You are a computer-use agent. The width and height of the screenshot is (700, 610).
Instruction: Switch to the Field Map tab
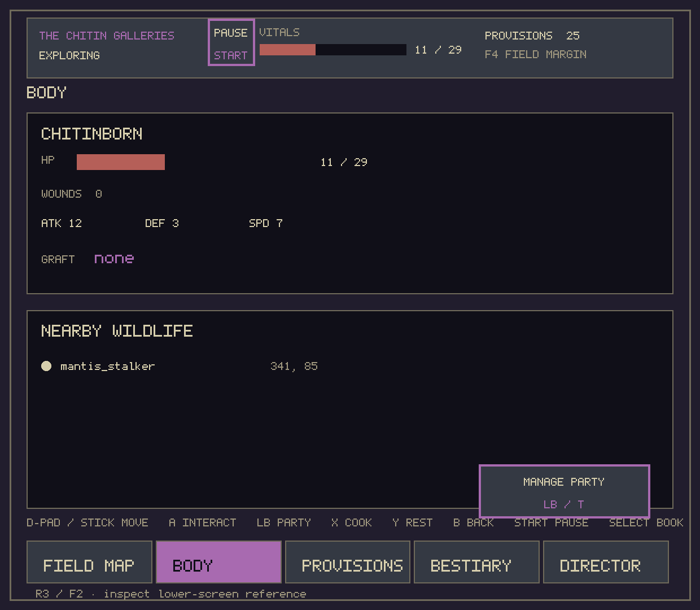point(89,562)
